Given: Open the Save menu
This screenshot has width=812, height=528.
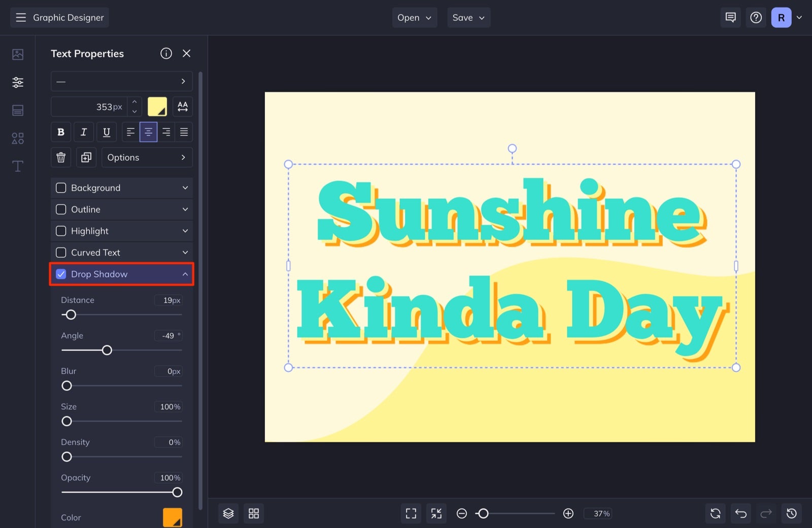Looking at the screenshot, I should [468, 17].
